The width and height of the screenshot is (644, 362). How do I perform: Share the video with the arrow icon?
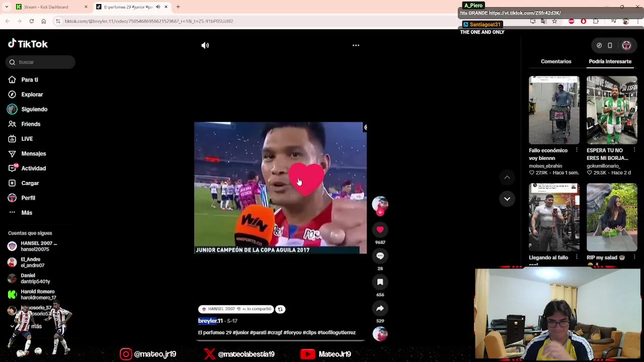[380, 308]
